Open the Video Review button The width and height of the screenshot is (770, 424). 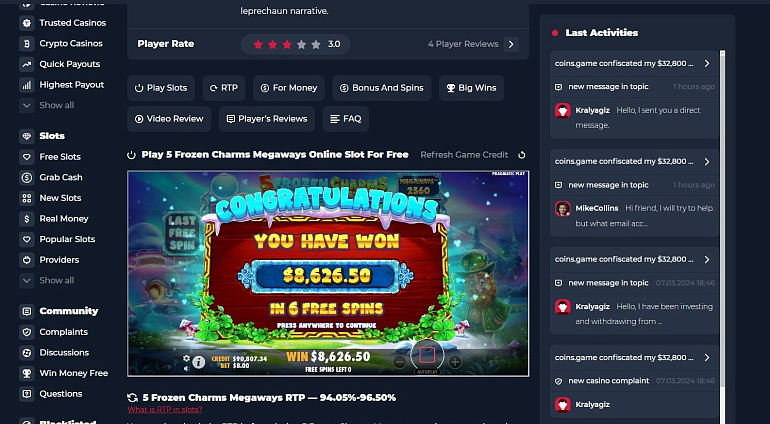[169, 119]
